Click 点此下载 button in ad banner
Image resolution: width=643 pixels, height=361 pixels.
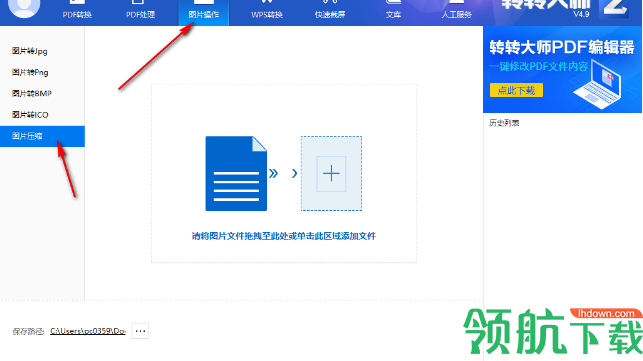[516, 90]
